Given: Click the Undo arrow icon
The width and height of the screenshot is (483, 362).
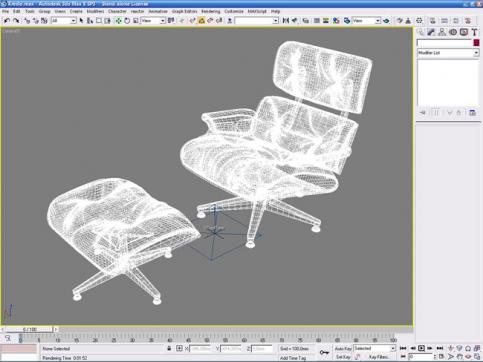Looking at the screenshot, I should (x=7, y=21).
